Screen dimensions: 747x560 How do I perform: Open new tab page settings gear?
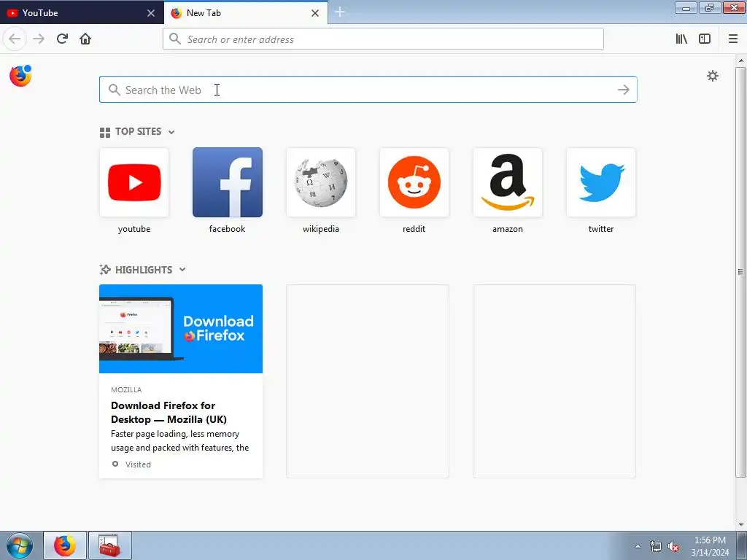click(712, 76)
